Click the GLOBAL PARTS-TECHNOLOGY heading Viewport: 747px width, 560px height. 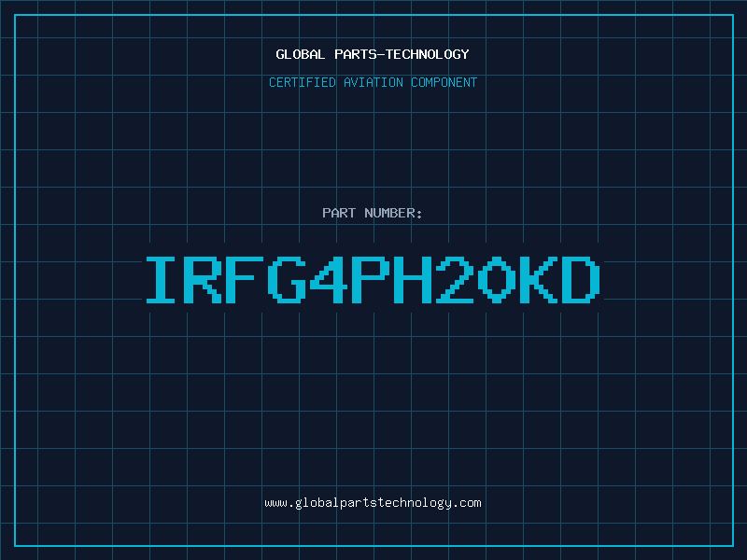pyautogui.click(x=373, y=54)
